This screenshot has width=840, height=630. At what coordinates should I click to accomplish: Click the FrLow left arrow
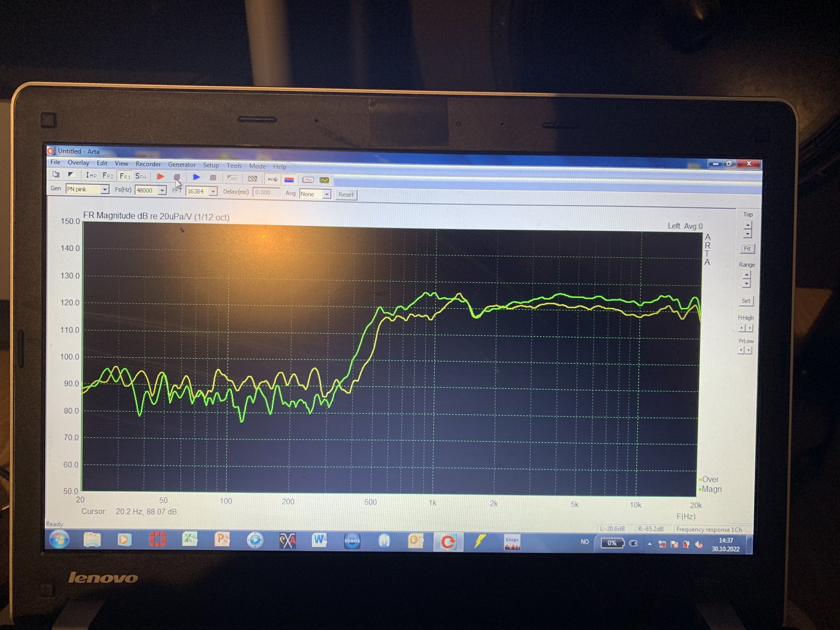(x=741, y=351)
